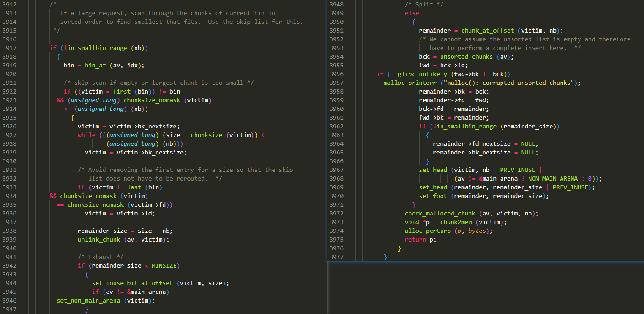Click line number 3917 in the gutter

point(9,48)
